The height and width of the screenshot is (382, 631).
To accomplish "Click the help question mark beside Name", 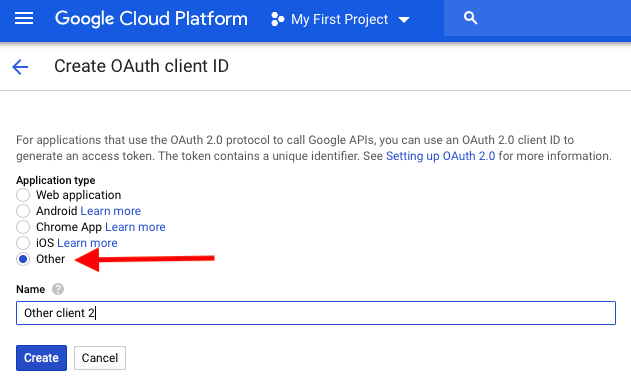I will pyautogui.click(x=58, y=289).
